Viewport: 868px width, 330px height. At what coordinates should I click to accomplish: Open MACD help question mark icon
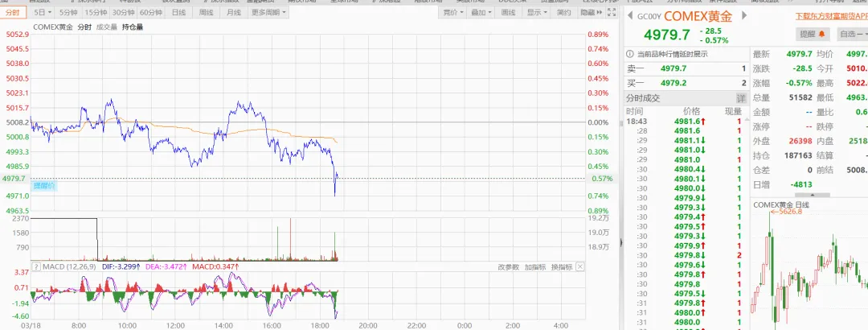tap(36, 266)
